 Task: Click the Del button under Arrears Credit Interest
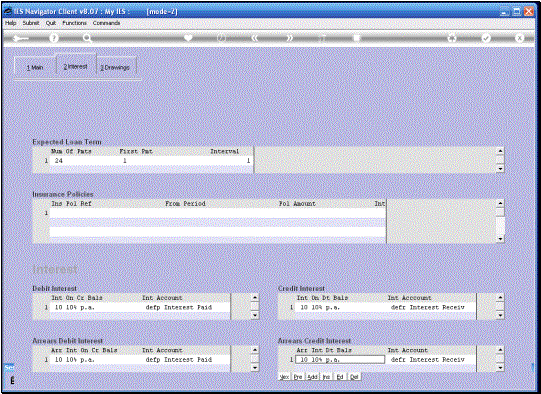(x=354, y=377)
